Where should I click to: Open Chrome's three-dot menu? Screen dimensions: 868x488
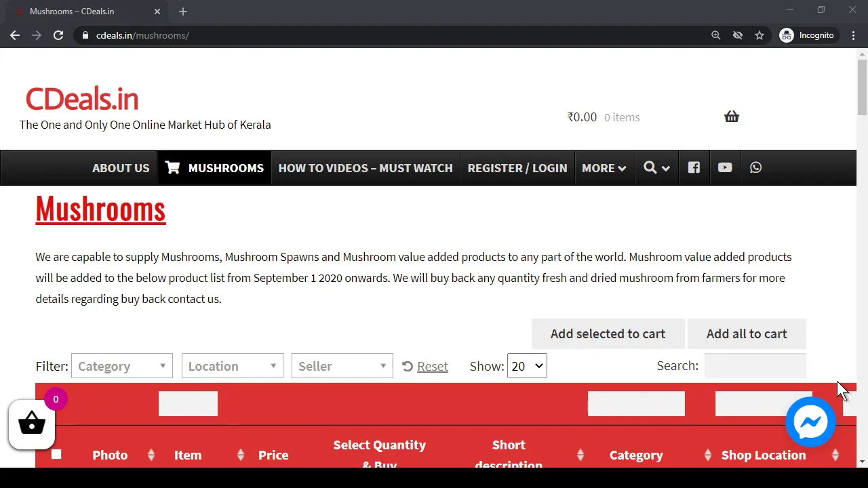tap(854, 35)
